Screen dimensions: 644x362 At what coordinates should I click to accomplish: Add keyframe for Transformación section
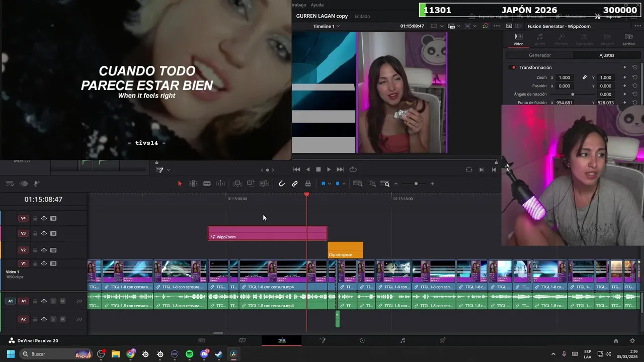coord(625,67)
